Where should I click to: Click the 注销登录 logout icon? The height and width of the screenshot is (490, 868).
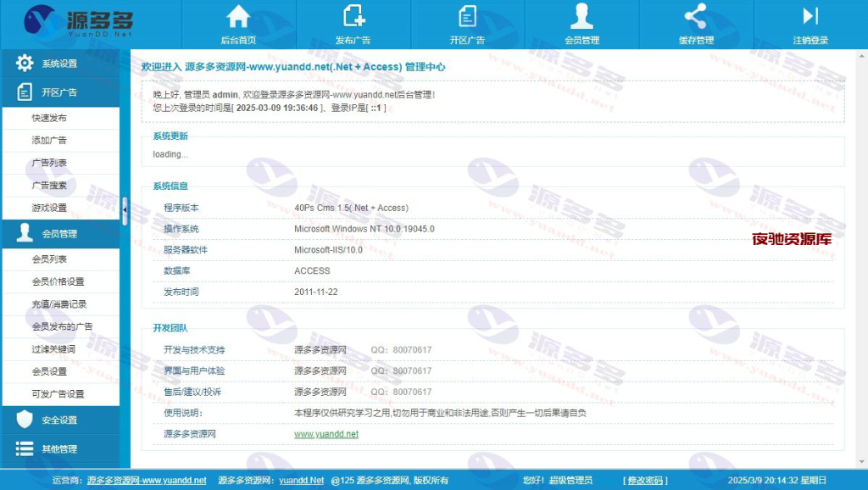(810, 16)
